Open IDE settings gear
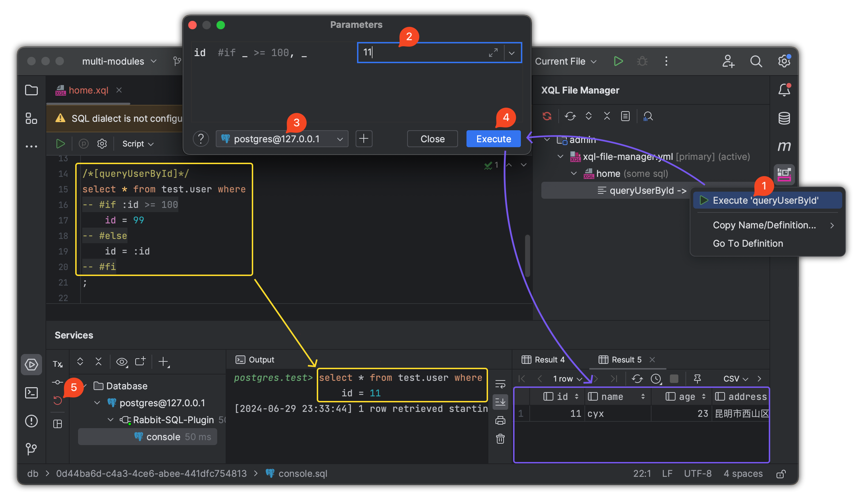This screenshot has height=504, width=862. [784, 61]
